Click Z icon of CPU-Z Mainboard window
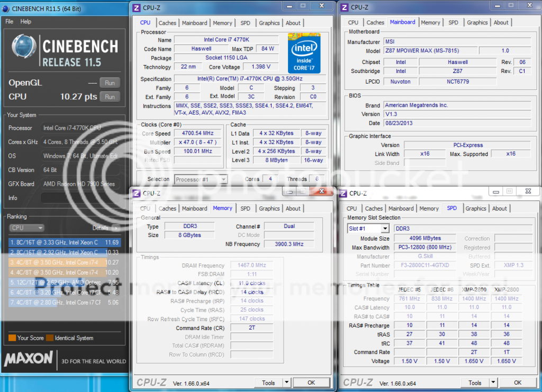 click(x=344, y=7)
